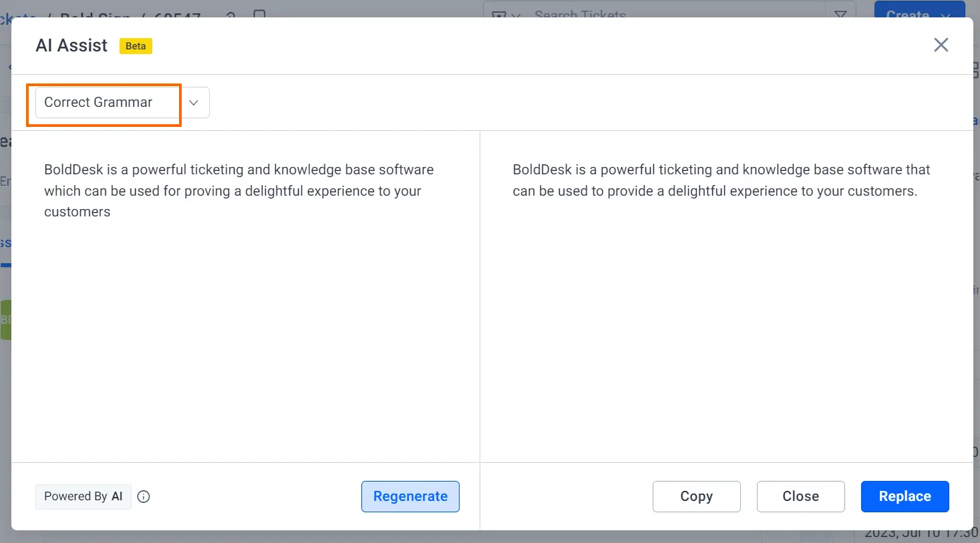
Task: Open the Correct Grammar dropdown
Action: coord(122,102)
